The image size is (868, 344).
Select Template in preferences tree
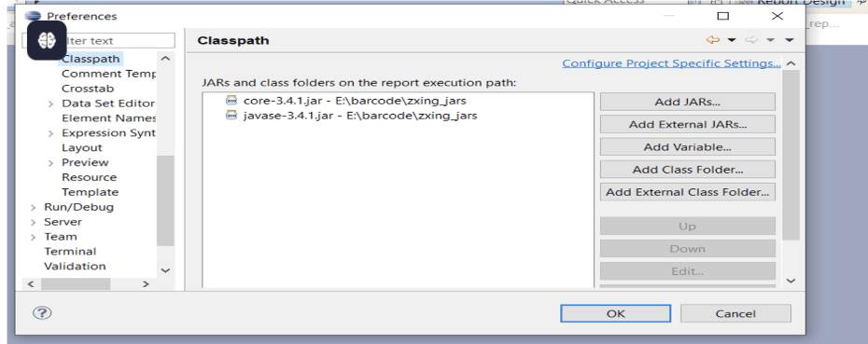[x=91, y=192]
